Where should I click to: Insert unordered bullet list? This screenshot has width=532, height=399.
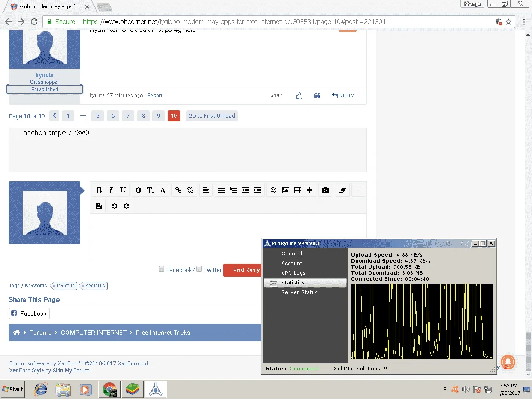222,190
